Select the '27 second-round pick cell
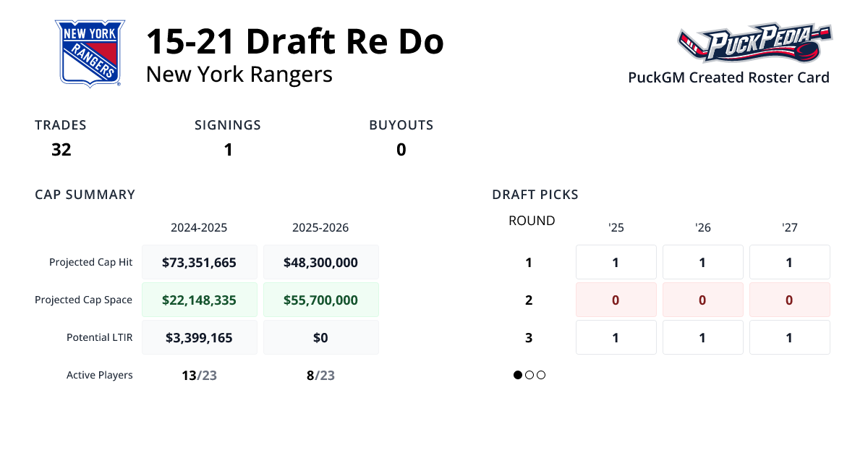 (789, 299)
